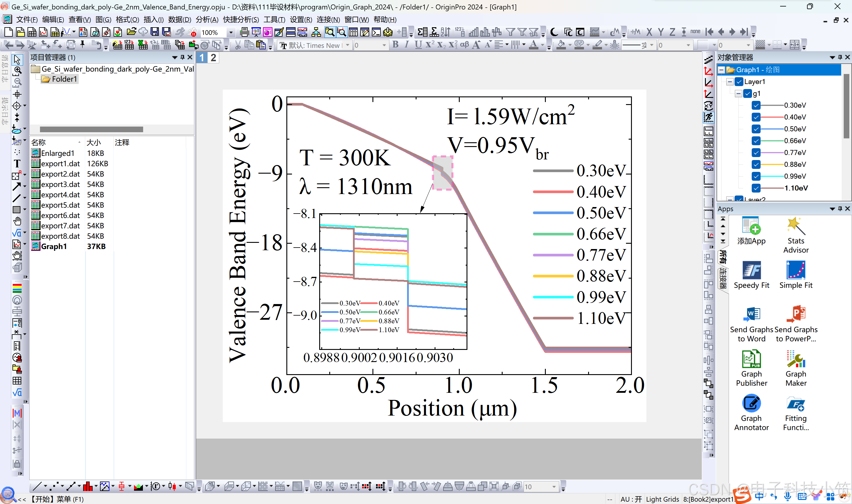This screenshot has width=852, height=504.
Task: Click the Zoom-in magnifier tool
Action: (17, 70)
